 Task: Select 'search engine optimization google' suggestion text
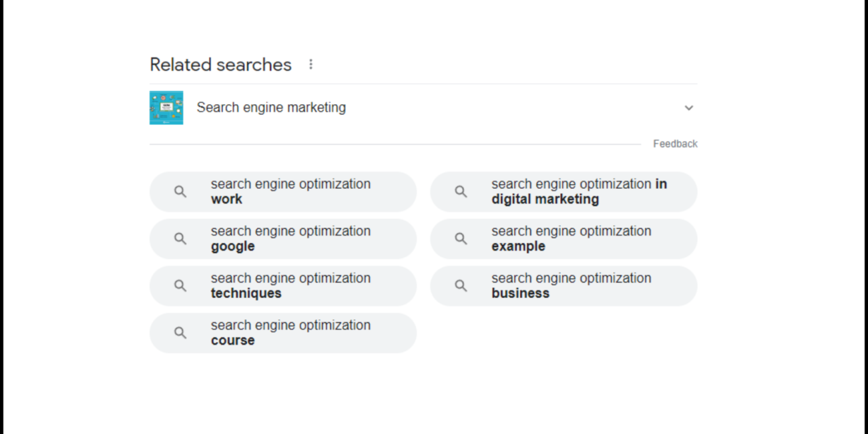coord(290,238)
